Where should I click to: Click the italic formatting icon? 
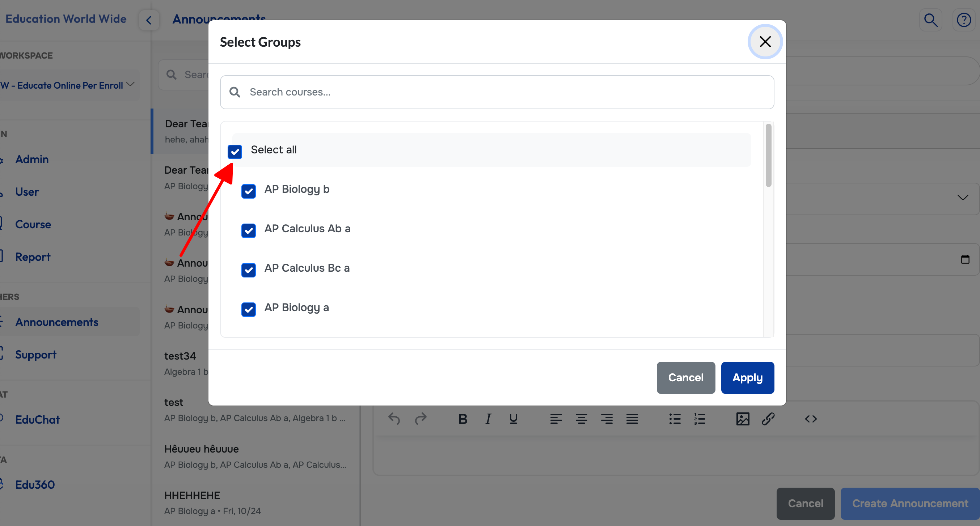coord(488,419)
